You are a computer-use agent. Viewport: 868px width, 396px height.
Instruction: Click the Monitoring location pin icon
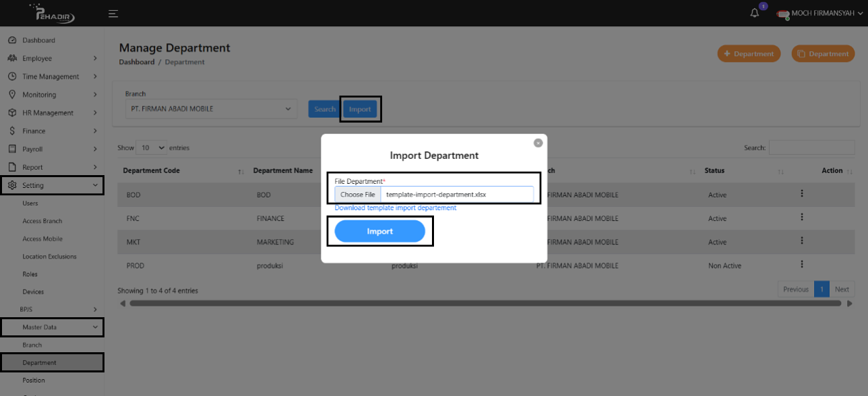point(12,95)
